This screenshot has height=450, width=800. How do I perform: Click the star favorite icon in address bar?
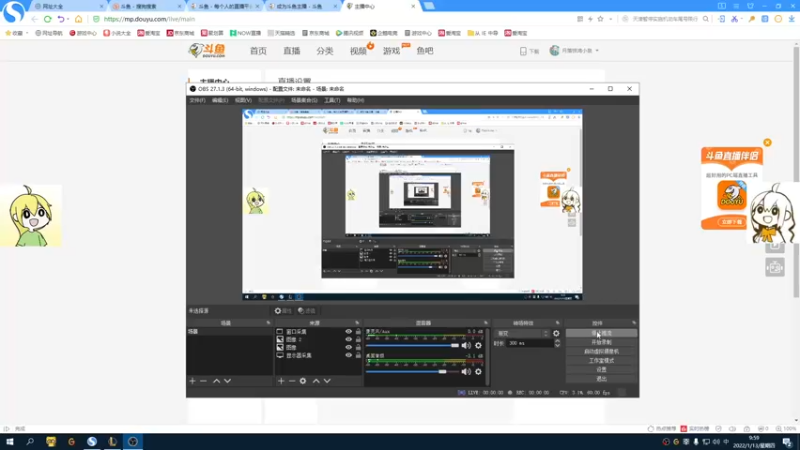click(601, 19)
